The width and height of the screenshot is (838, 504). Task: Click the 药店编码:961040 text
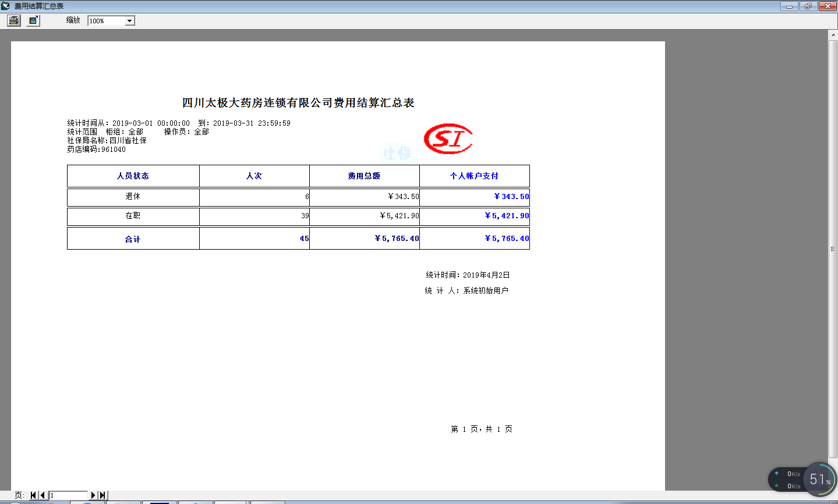pyautogui.click(x=97, y=150)
